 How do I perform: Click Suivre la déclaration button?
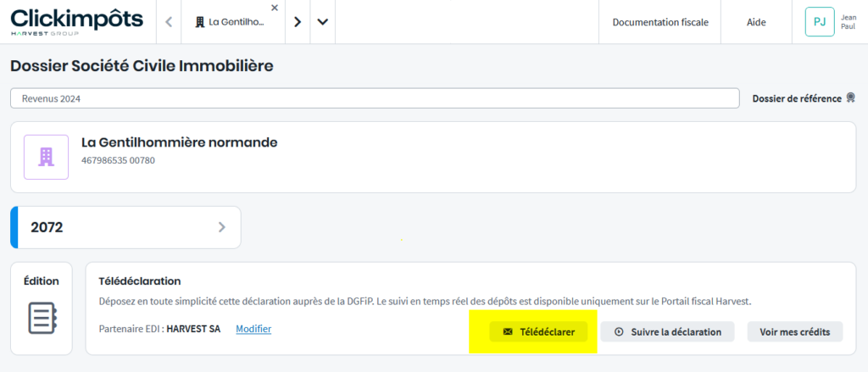pyautogui.click(x=667, y=331)
